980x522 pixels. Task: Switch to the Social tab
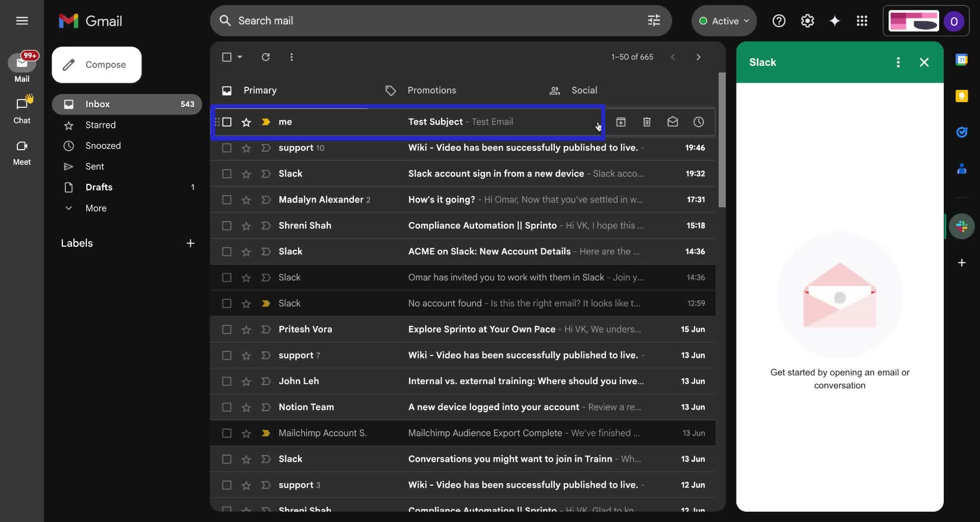pyautogui.click(x=583, y=90)
